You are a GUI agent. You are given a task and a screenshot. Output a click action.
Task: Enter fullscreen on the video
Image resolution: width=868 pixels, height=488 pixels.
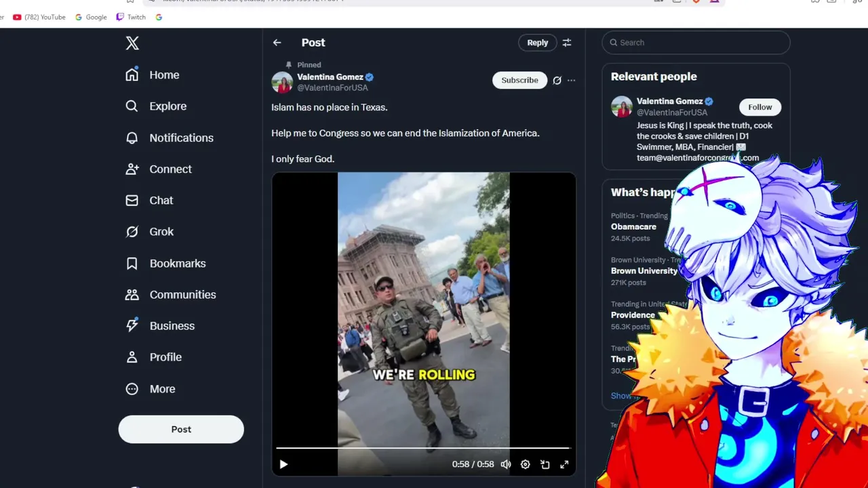564,464
